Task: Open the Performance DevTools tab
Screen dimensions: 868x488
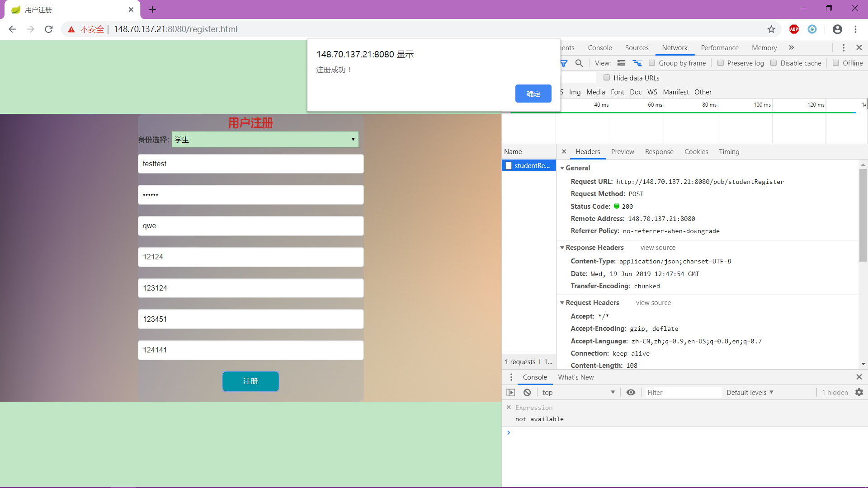Action: click(x=719, y=48)
